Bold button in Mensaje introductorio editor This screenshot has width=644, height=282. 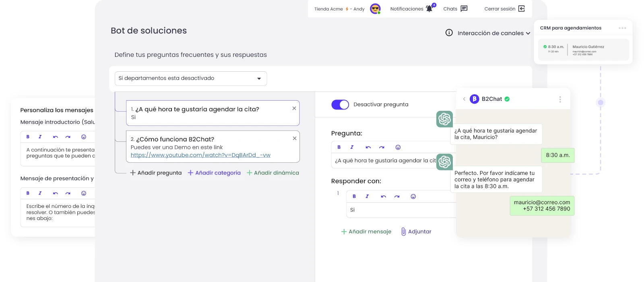tap(28, 137)
